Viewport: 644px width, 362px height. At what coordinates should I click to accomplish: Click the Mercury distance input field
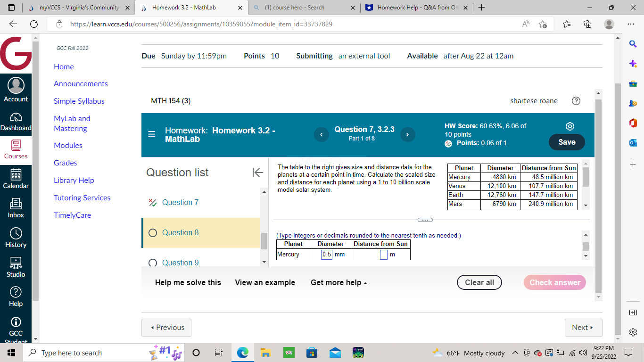point(384,255)
